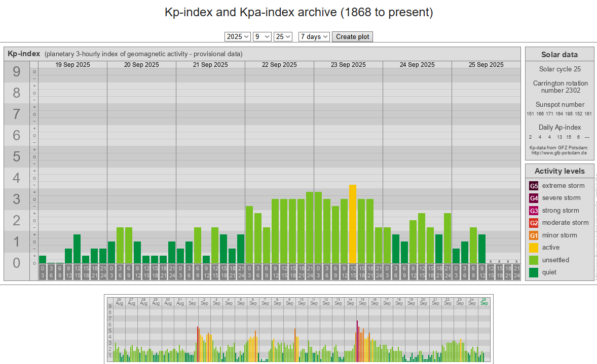
Task: Click the dark green quiet swatch
Action: coord(534,272)
